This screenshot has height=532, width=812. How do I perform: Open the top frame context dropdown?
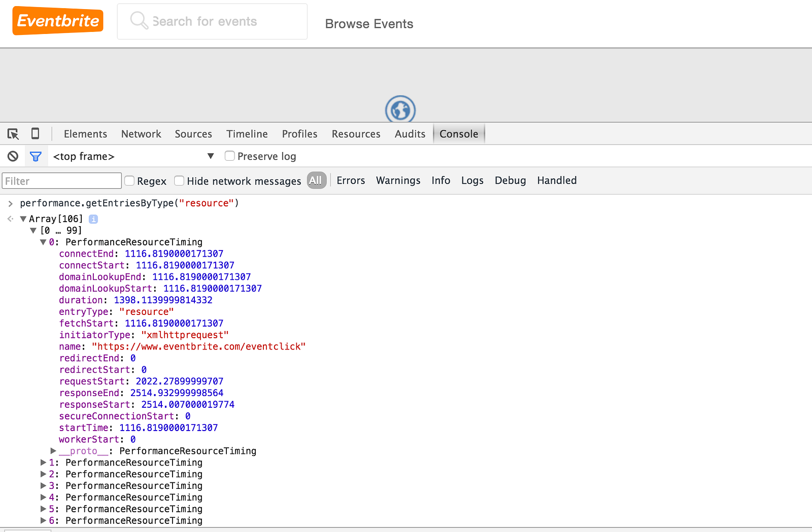134,156
